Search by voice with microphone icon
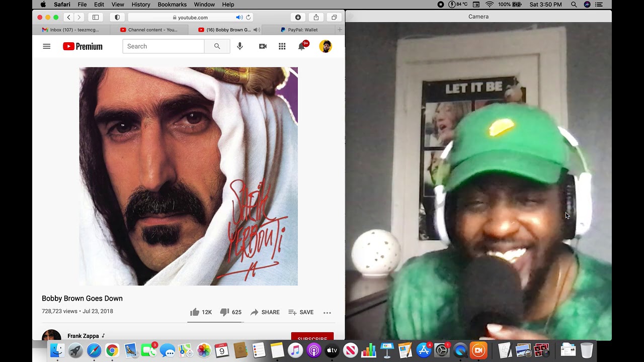The height and width of the screenshot is (362, 644). click(240, 46)
